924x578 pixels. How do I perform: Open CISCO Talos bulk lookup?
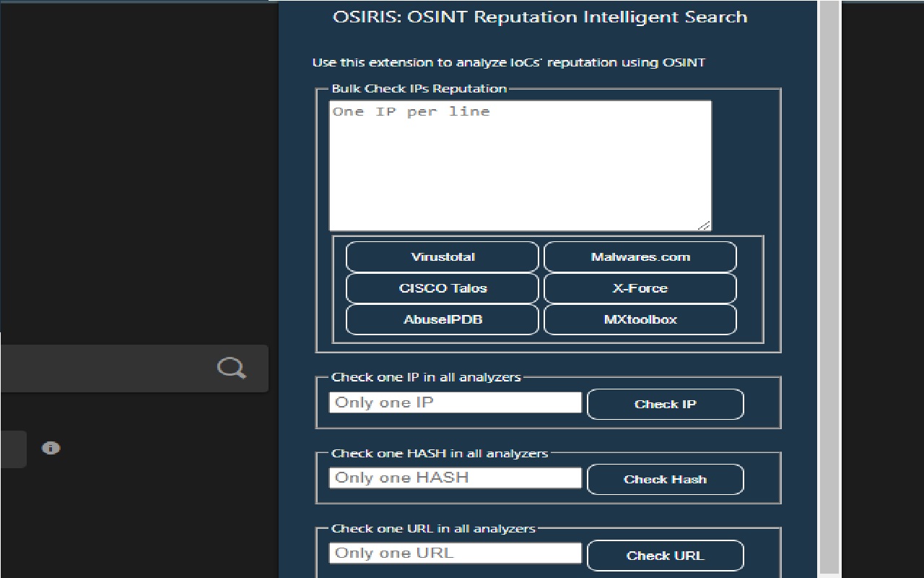(x=443, y=288)
